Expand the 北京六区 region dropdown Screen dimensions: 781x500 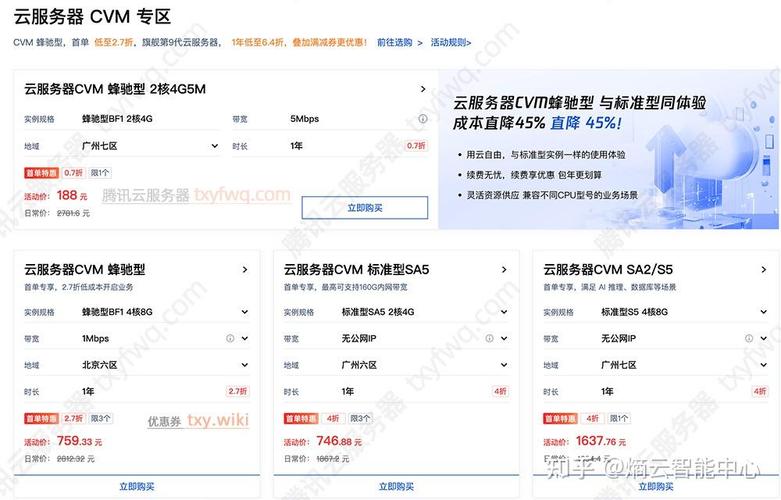245,365
